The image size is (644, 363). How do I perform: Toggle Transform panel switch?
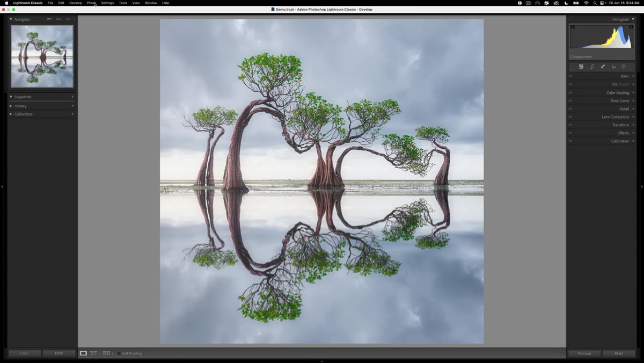click(x=570, y=125)
